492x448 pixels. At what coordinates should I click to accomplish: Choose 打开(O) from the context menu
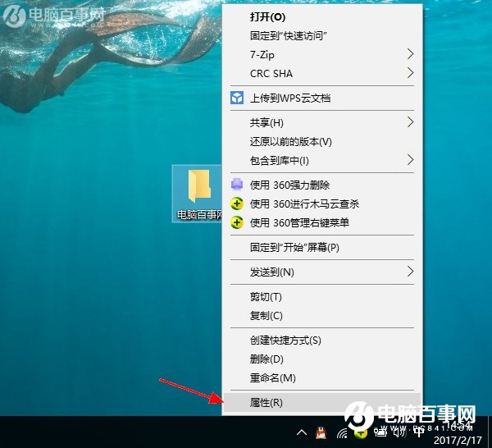[x=322, y=17]
